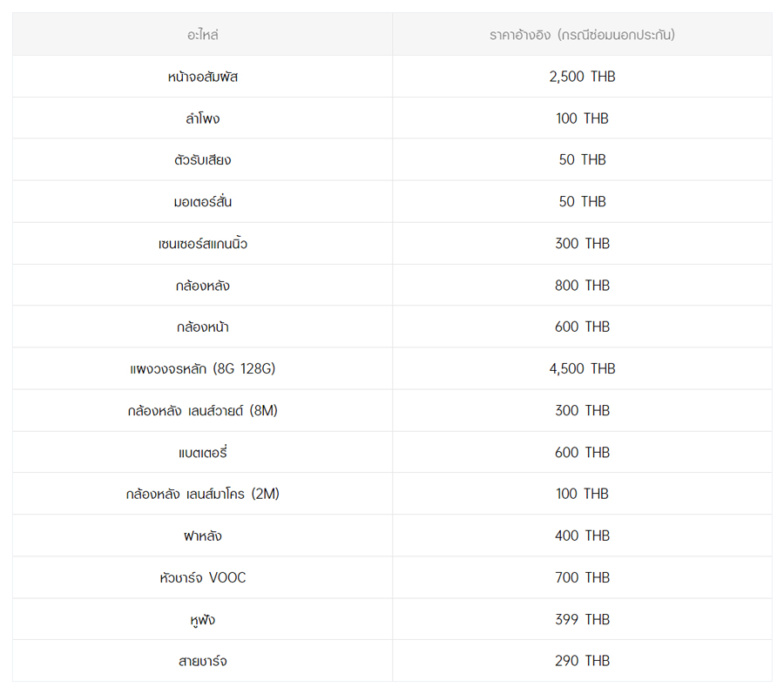Select the สายชาร์จ part name
This screenshot has width=784, height=694.
pos(202,662)
